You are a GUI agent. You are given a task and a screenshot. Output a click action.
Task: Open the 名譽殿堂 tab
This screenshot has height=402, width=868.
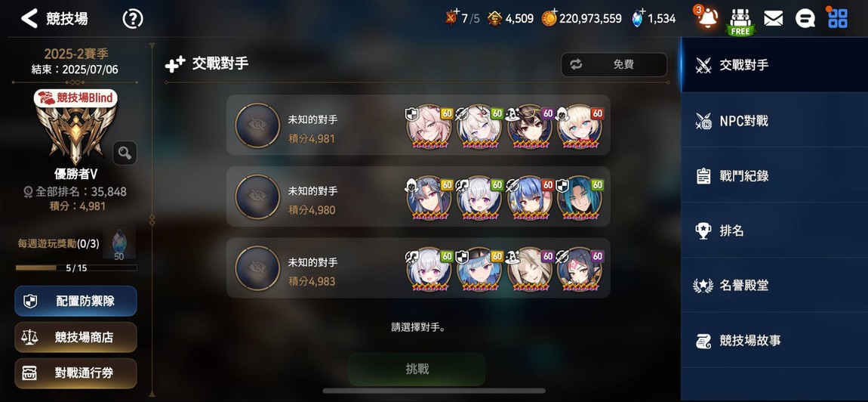[774, 286]
